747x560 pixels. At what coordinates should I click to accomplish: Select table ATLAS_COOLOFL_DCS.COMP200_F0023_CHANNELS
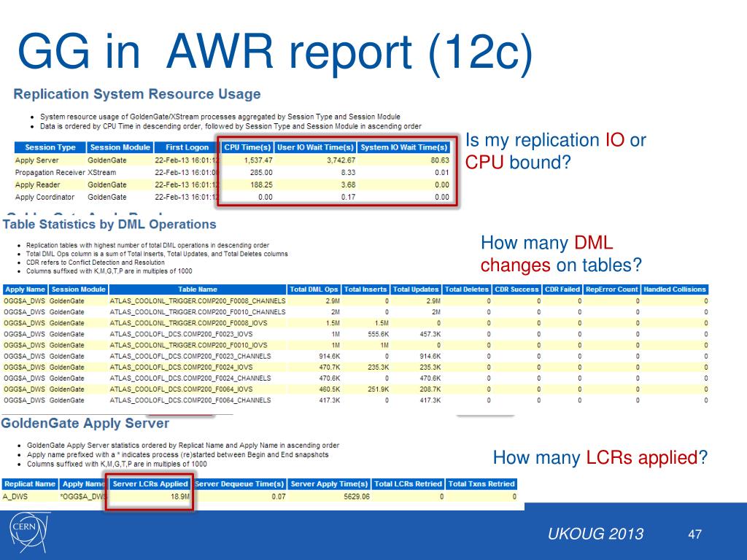[x=190, y=356]
